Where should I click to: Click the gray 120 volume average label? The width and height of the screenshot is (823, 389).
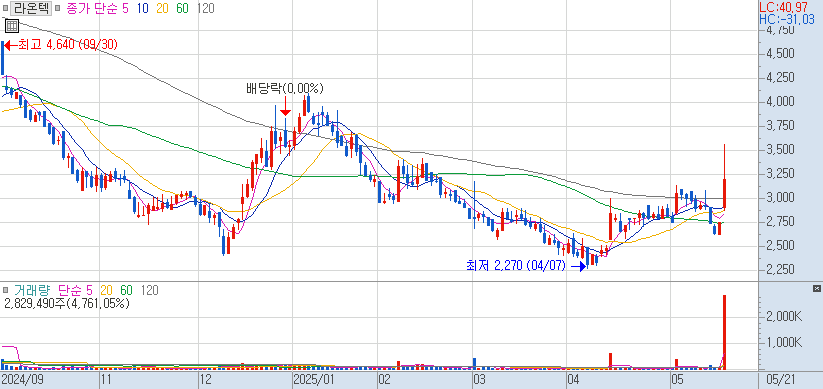pyautogui.click(x=150, y=290)
